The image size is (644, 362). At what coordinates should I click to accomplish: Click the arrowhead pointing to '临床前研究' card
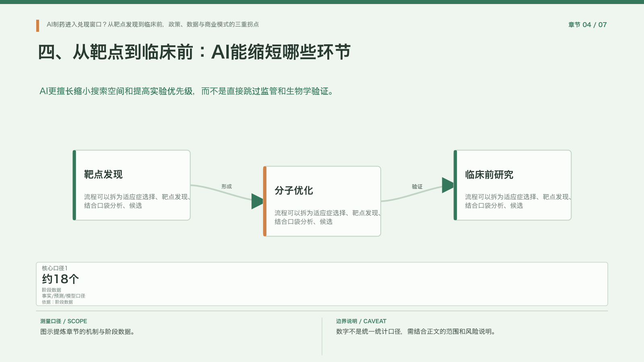(x=448, y=185)
